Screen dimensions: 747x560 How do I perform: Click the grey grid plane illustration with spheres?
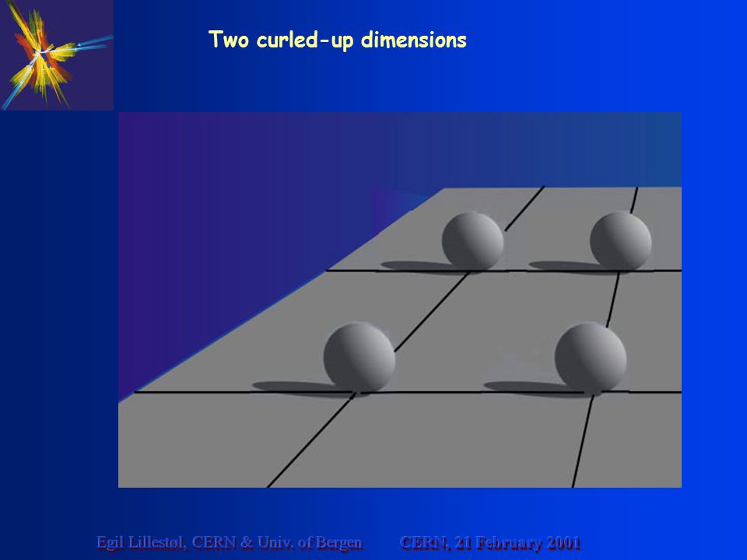(400, 300)
